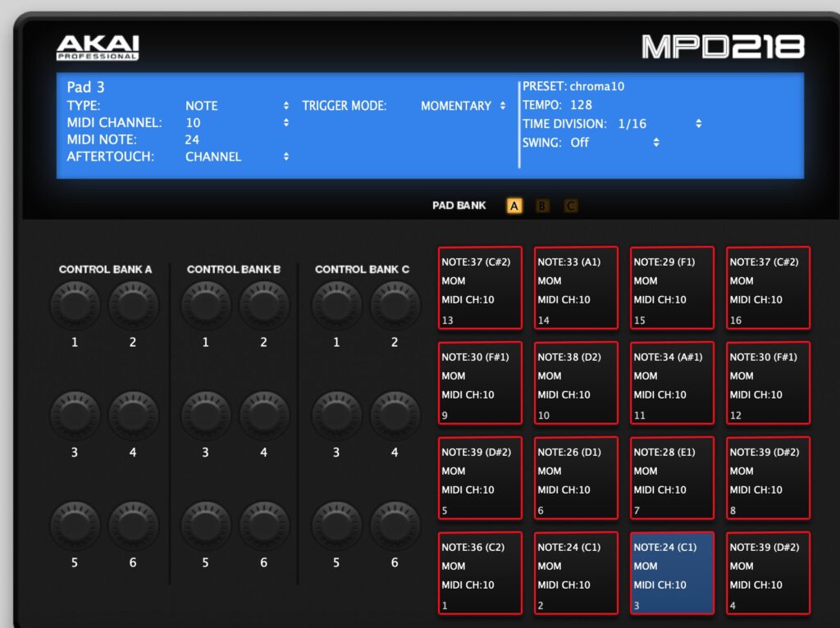The image size is (840, 628).
Task: Select pad 12 in the pad grid
Action: point(768,382)
